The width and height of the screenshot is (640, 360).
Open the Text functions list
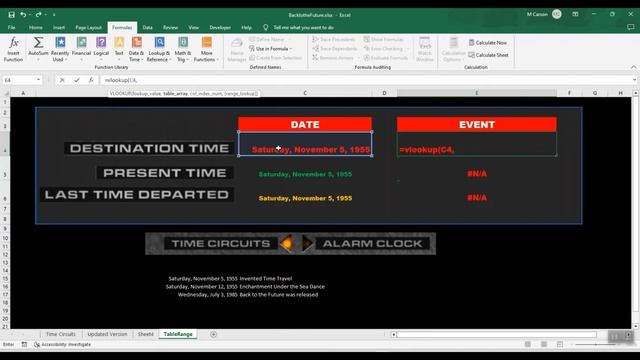point(119,49)
